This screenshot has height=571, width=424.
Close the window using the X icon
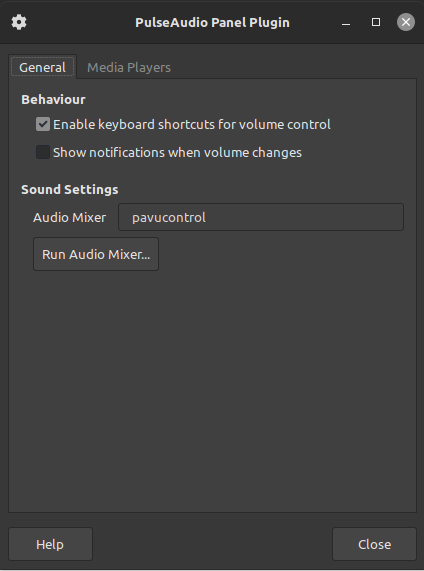406,22
